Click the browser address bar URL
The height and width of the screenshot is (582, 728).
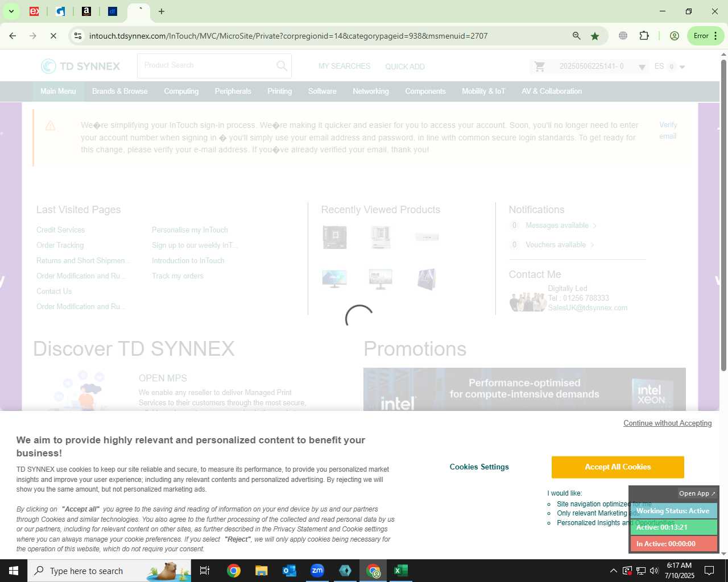tap(288, 36)
